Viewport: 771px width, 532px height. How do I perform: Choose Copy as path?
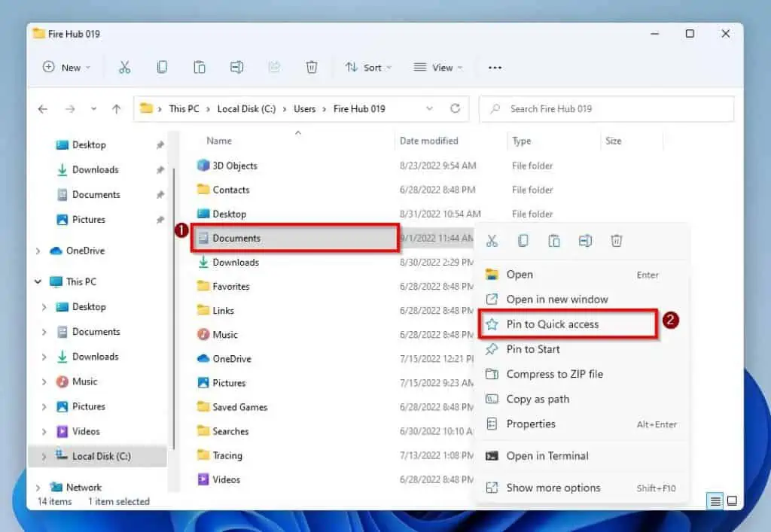click(x=582, y=399)
